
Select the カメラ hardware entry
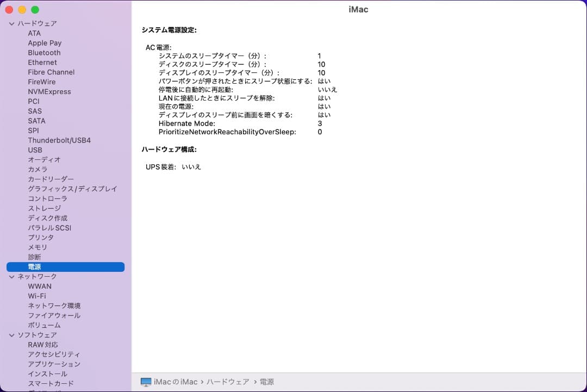[x=38, y=170]
